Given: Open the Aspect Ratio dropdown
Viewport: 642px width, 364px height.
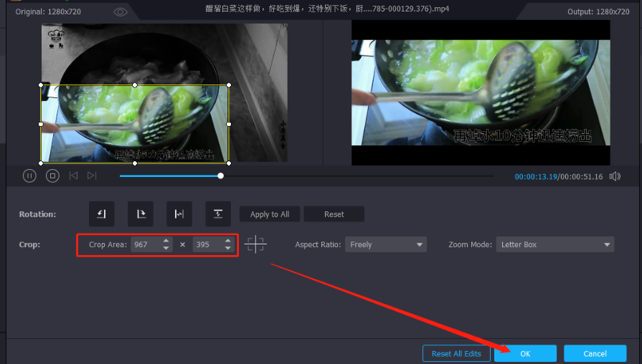Looking at the screenshot, I should (386, 244).
